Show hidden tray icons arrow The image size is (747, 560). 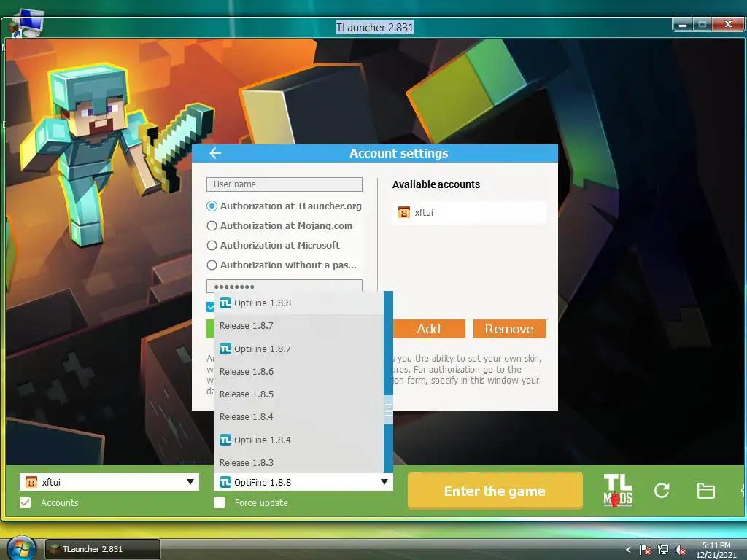628,550
